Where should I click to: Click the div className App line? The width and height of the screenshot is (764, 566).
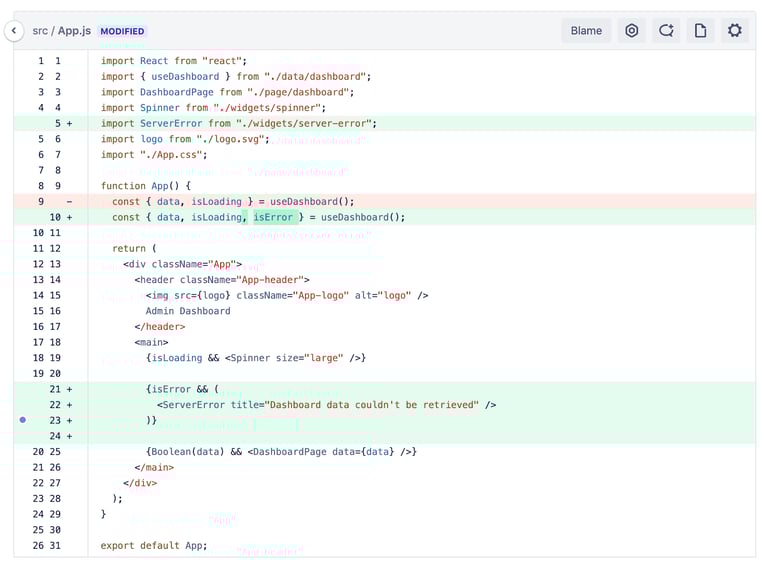coord(182,264)
